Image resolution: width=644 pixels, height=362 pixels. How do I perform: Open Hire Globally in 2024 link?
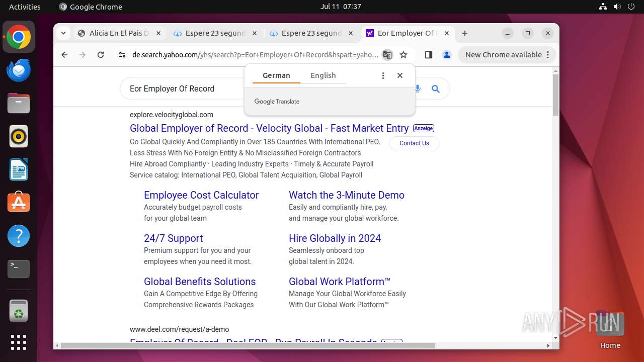pyautogui.click(x=335, y=238)
